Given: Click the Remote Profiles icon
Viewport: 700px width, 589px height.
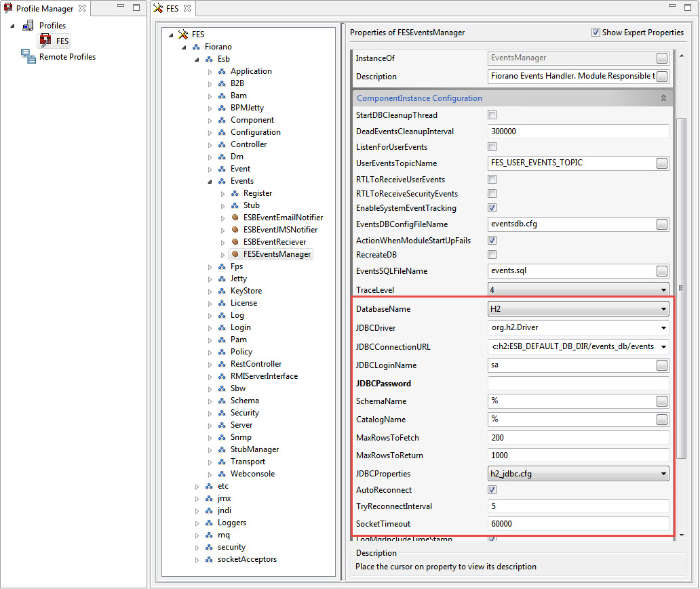Looking at the screenshot, I should (28, 56).
